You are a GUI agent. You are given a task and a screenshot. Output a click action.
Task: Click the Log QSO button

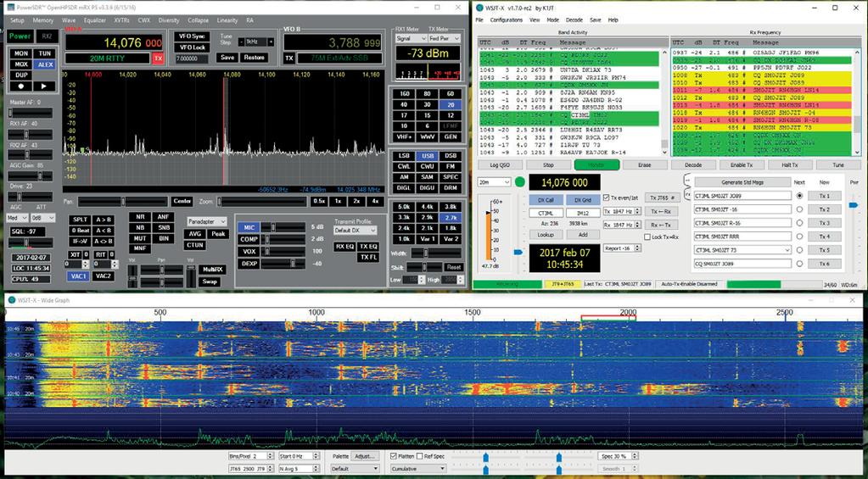tap(499, 164)
